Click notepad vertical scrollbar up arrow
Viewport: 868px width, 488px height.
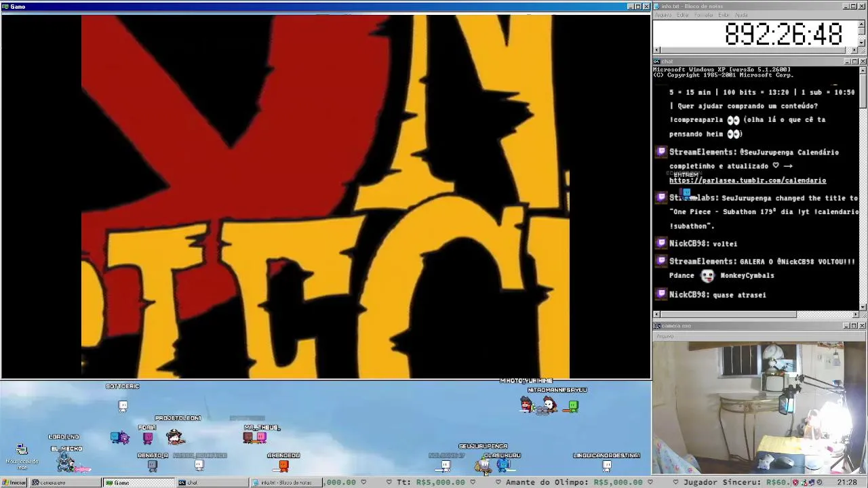click(x=863, y=24)
